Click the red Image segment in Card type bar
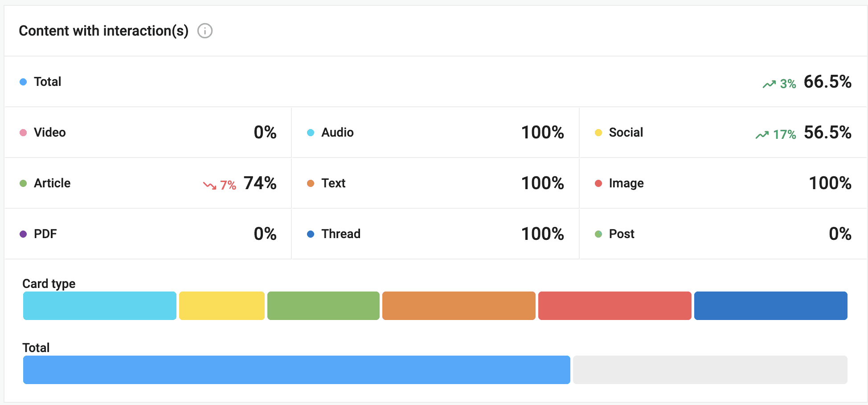 click(615, 306)
